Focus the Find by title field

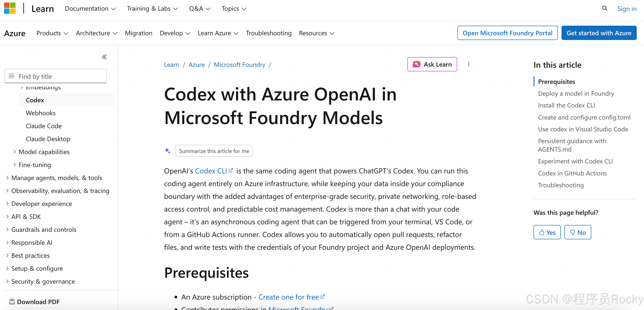[x=55, y=76]
